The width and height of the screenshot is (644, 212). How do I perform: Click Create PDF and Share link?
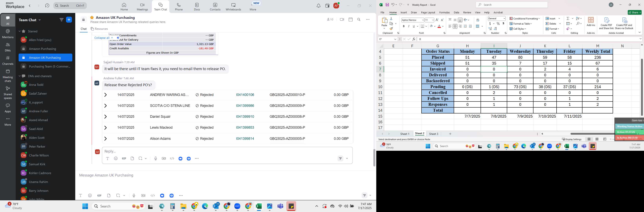tap(606, 23)
